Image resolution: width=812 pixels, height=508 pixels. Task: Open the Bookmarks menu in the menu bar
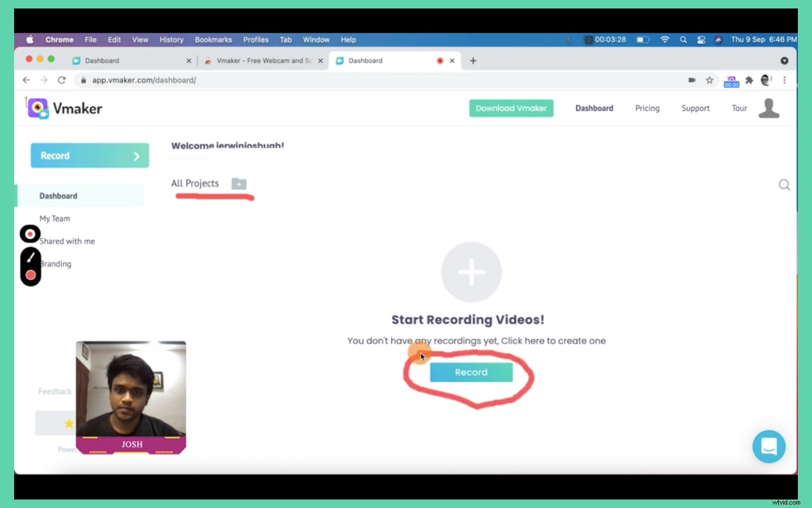coord(213,40)
